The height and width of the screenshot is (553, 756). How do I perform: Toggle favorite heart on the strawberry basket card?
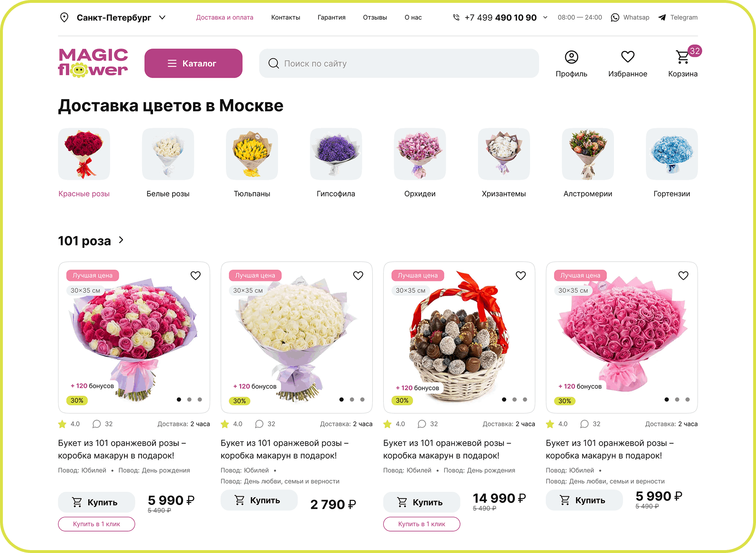click(x=521, y=276)
